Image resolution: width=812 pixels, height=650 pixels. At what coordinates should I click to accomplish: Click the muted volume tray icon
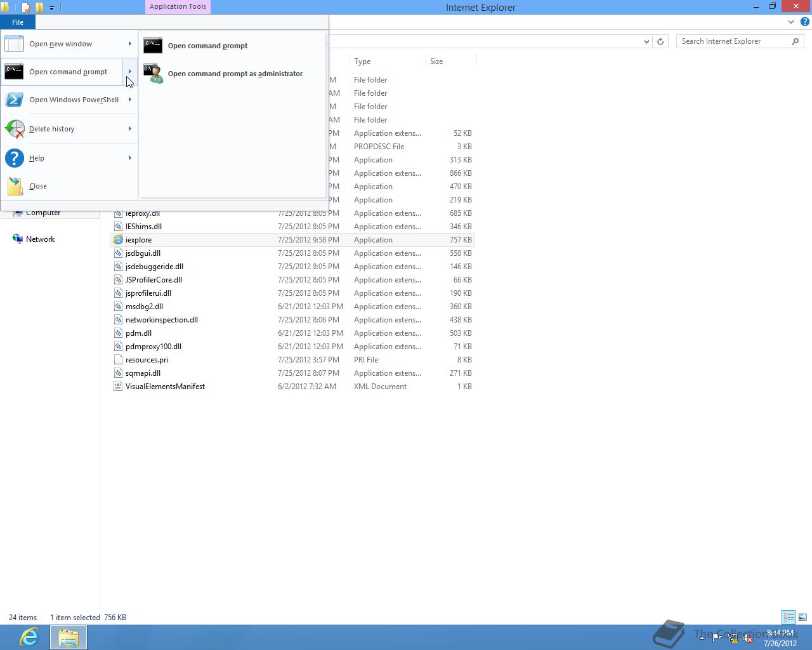(x=748, y=638)
